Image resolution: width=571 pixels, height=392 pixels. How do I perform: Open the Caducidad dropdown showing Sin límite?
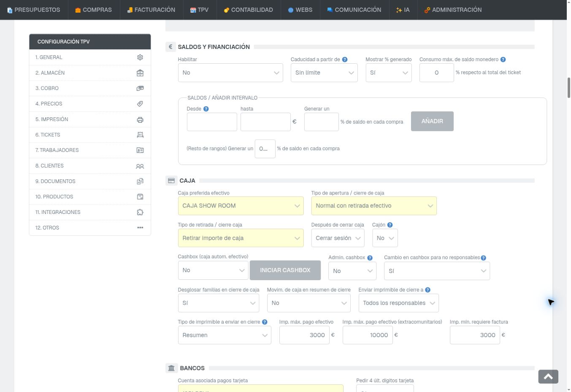click(x=324, y=73)
